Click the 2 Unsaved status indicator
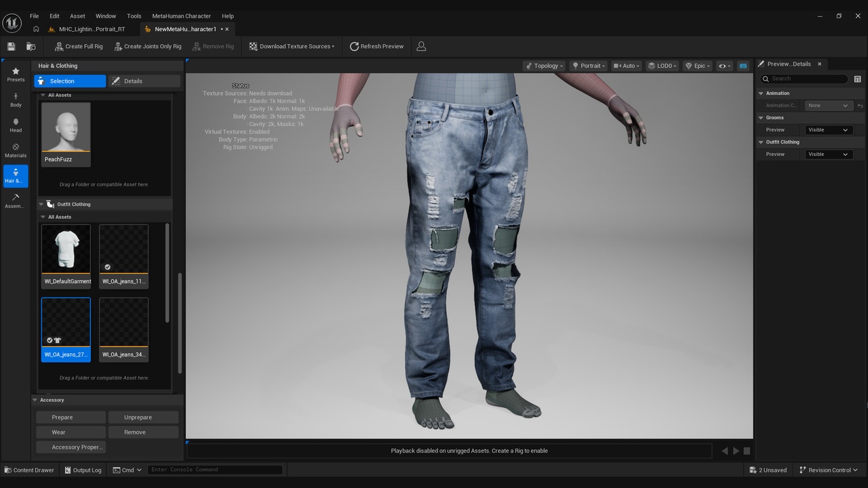The image size is (868, 488). pos(768,470)
